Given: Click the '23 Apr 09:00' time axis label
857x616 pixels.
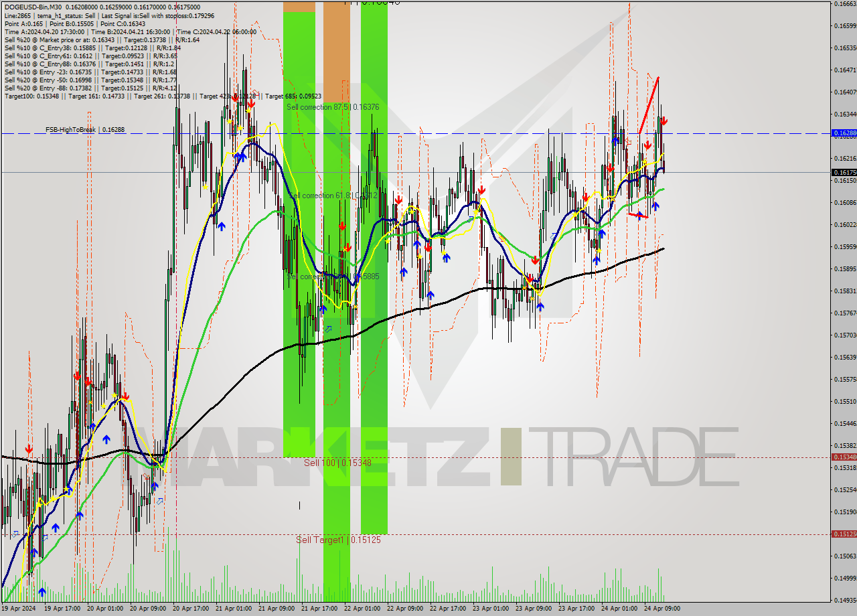Looking at the screenshot, I should click(x=534, y=609).
